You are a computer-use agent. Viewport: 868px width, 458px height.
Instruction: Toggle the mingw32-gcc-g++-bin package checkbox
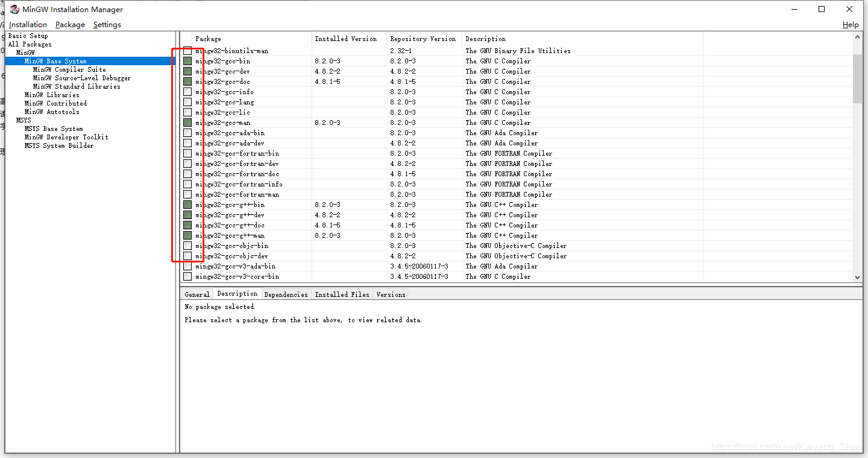point(187,205)
